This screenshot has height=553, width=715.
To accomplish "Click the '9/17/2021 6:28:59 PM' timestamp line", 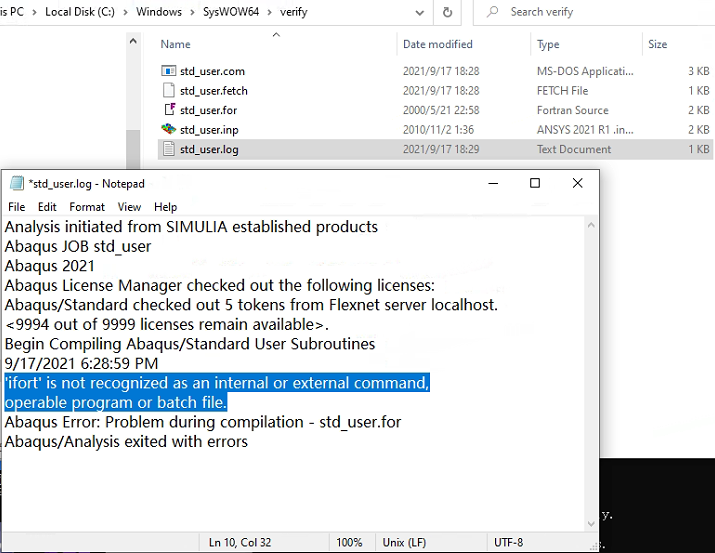I will click(81, 363).
